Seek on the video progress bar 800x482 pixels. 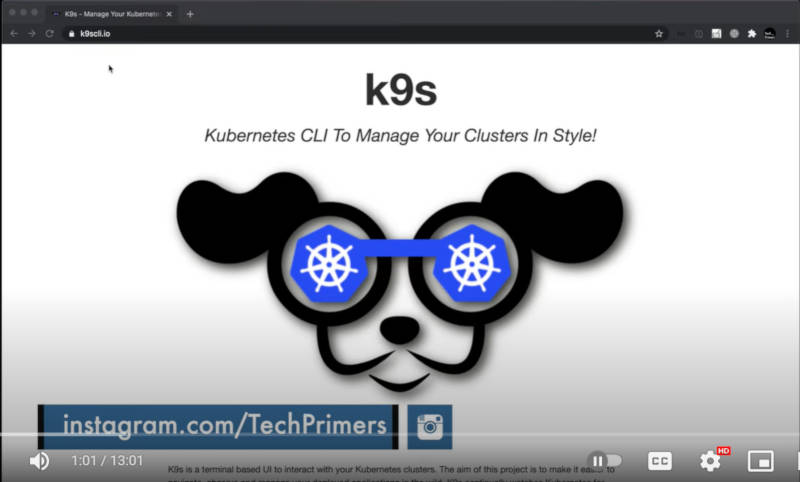(400, 435)
